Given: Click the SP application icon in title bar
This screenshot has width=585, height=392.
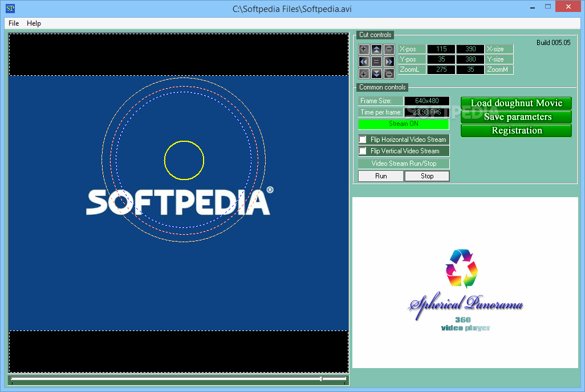Looking at the screenshot, I should pos(10,8).
